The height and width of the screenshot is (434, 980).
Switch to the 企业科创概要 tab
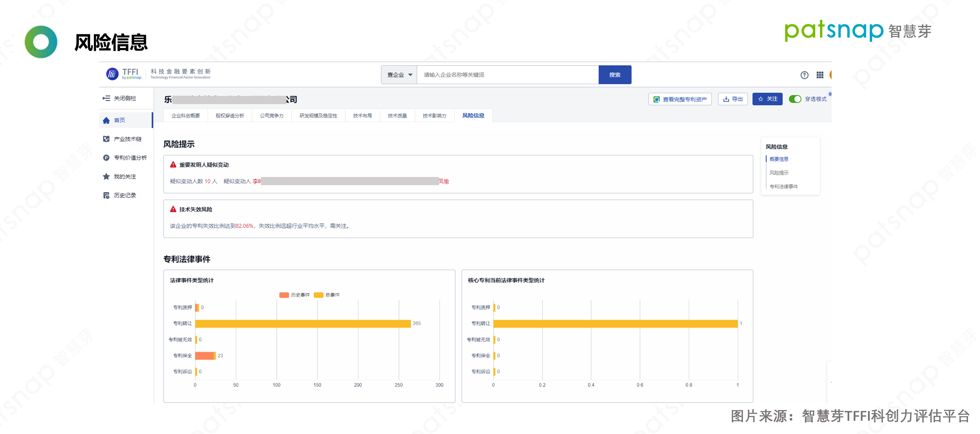coord(186,116)
